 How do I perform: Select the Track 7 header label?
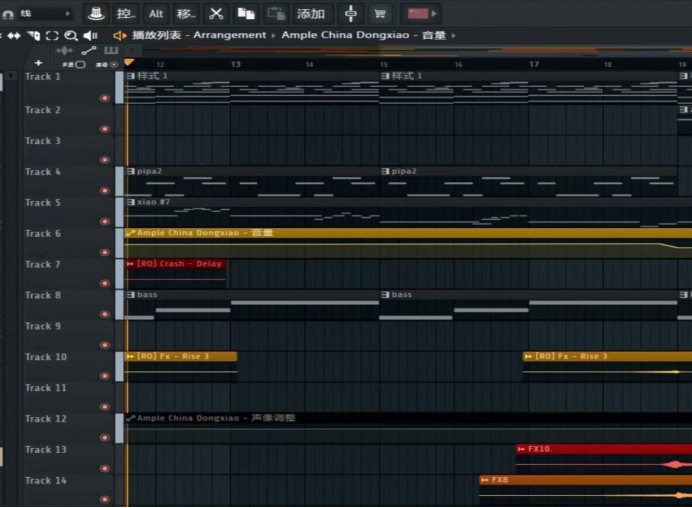tap(43, 265)
